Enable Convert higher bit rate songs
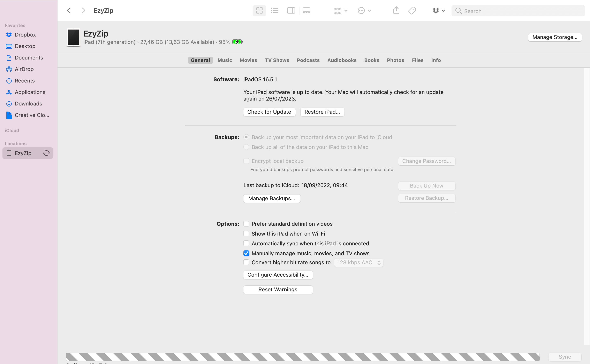This screenshot has height=364, width=590. click(x=246, y=262)
